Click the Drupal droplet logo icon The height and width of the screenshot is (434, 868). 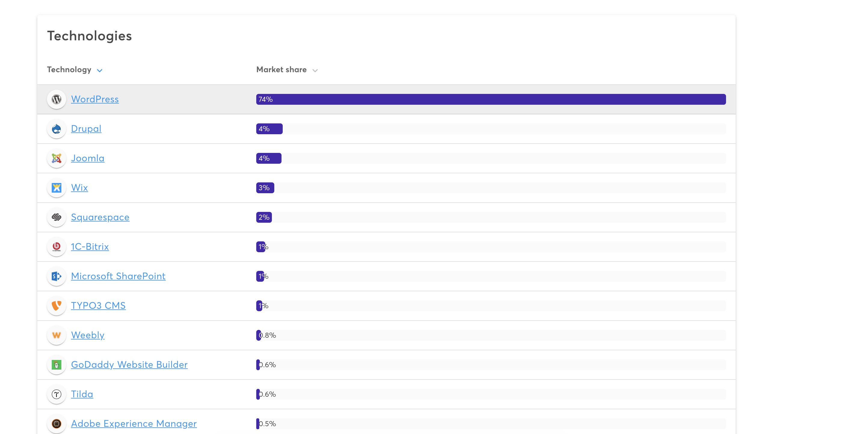click(x=56, y=129)
